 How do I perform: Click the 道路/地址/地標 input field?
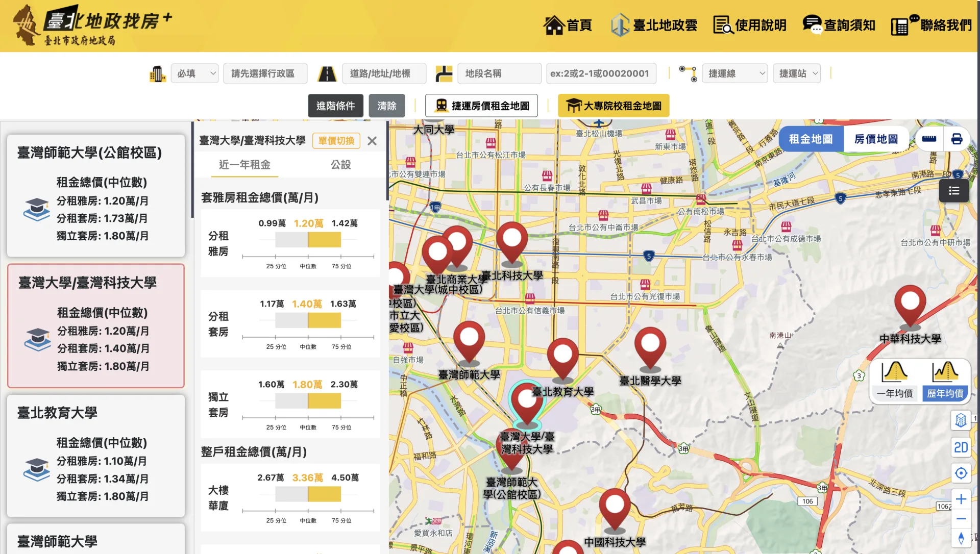(x=384, y=73)
